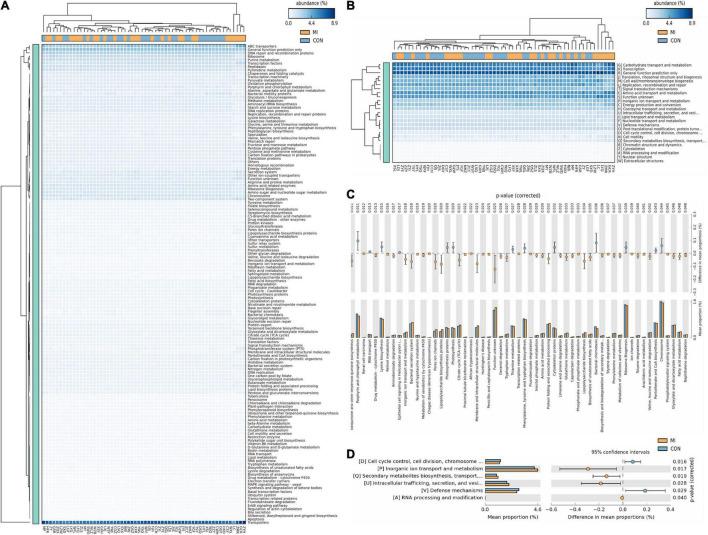The width and height of the screenshot is (708, 535).
Task: Click the '[V] Defense mechanisms' label in panel D
Action: click(x=452, y=490)
